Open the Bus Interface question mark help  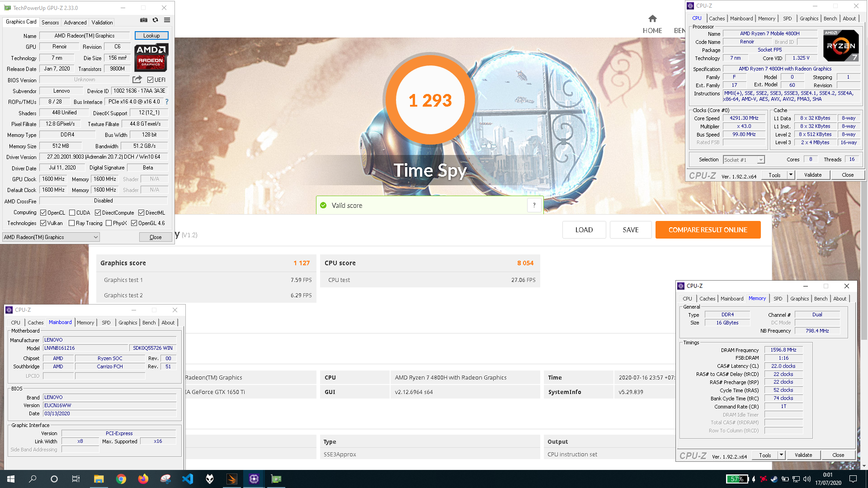coord(167,102)
